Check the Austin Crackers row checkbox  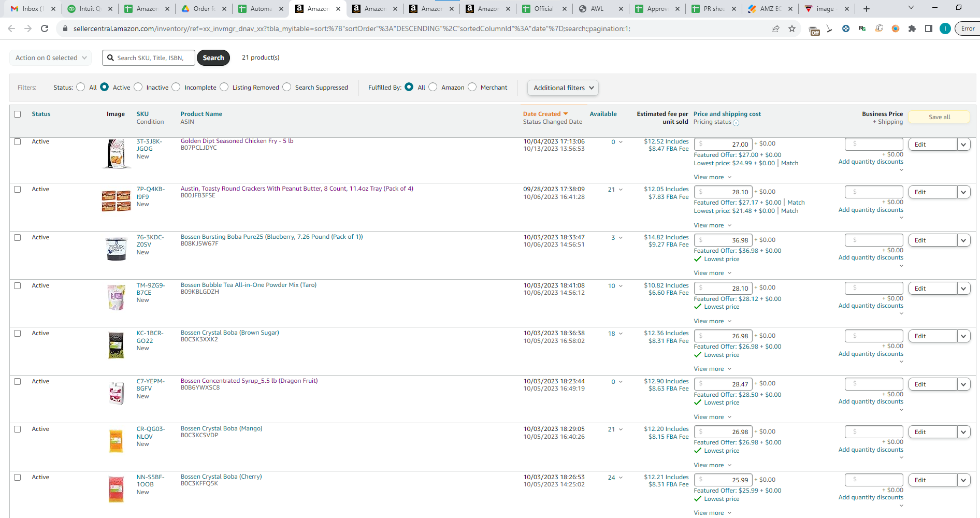[x=18, y=189]
